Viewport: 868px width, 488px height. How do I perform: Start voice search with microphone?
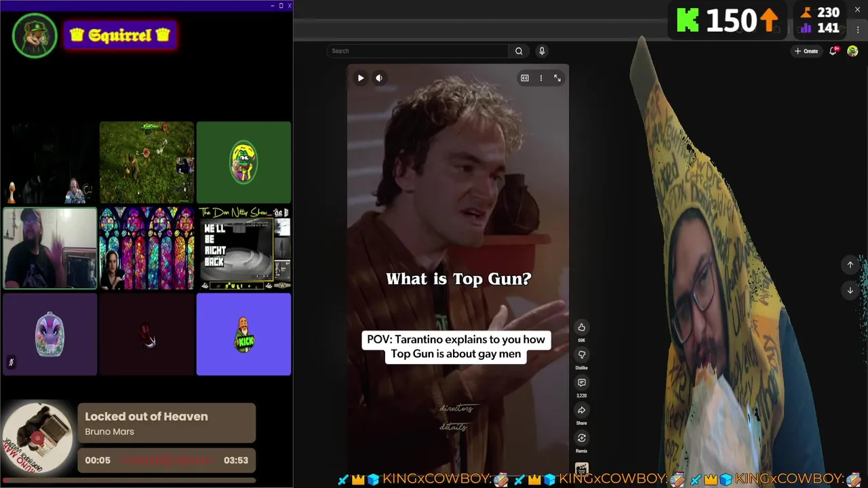542,51
